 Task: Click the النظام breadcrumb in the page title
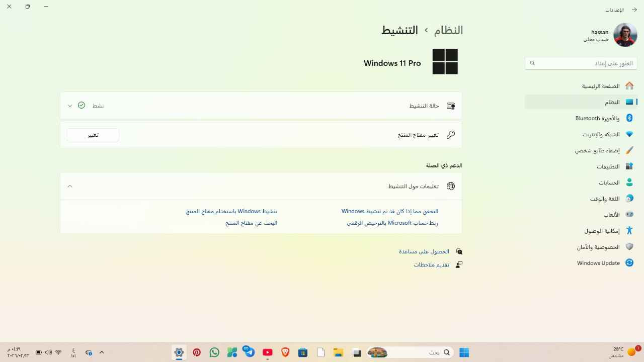pos(448,30)
